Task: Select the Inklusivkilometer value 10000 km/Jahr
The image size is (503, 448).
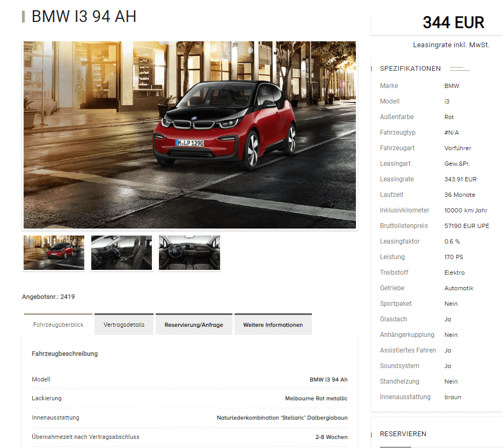Action: tap(466, 210)
